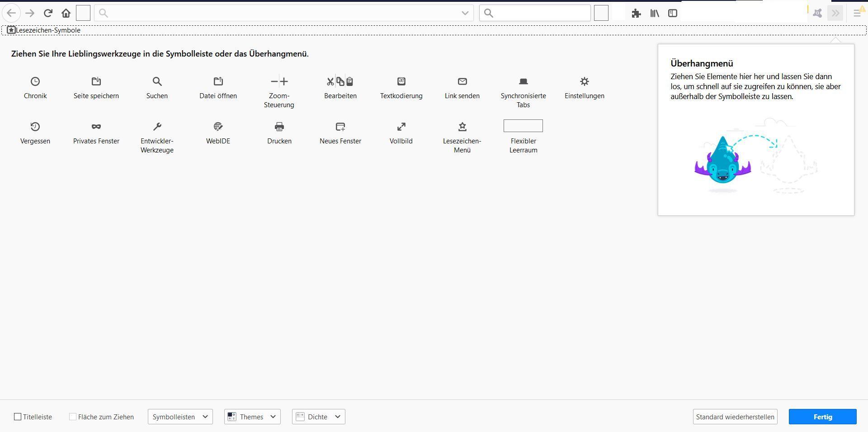The width and height of the screenshot is (868, 432).
Task: Click the sidebar toggle icon in toolbar
Action: coord(673,13)
